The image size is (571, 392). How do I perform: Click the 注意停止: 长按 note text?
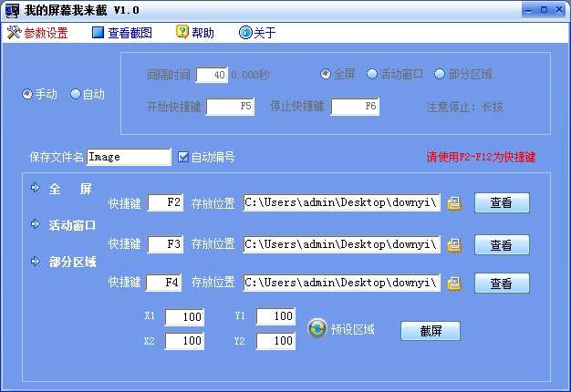tap(464, 107)
